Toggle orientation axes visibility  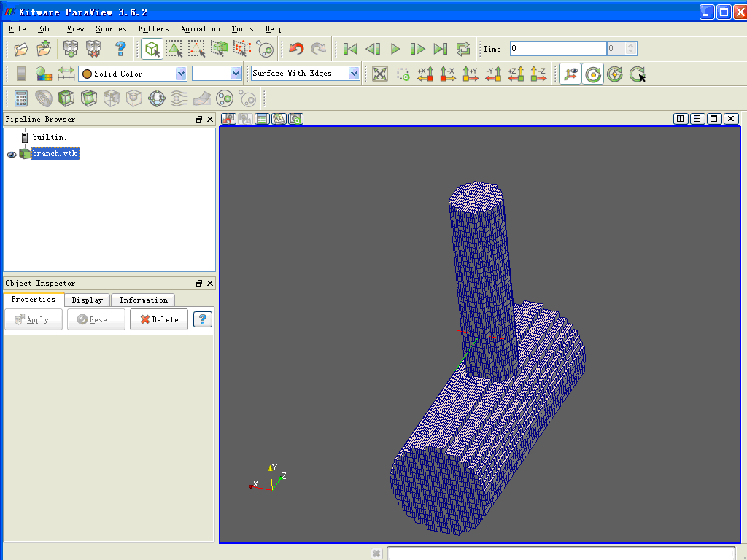[570, 74]
